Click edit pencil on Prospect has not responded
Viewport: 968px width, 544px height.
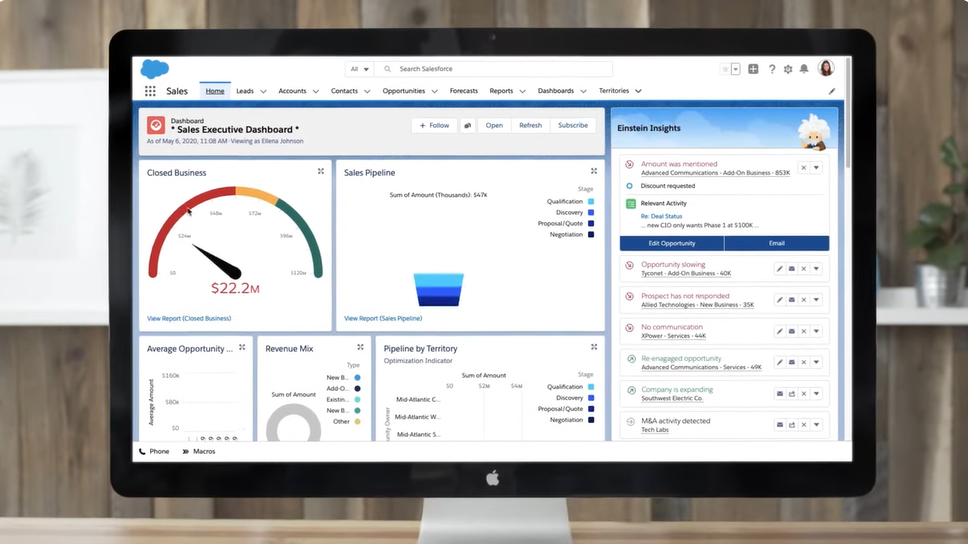tap(779, 300)
